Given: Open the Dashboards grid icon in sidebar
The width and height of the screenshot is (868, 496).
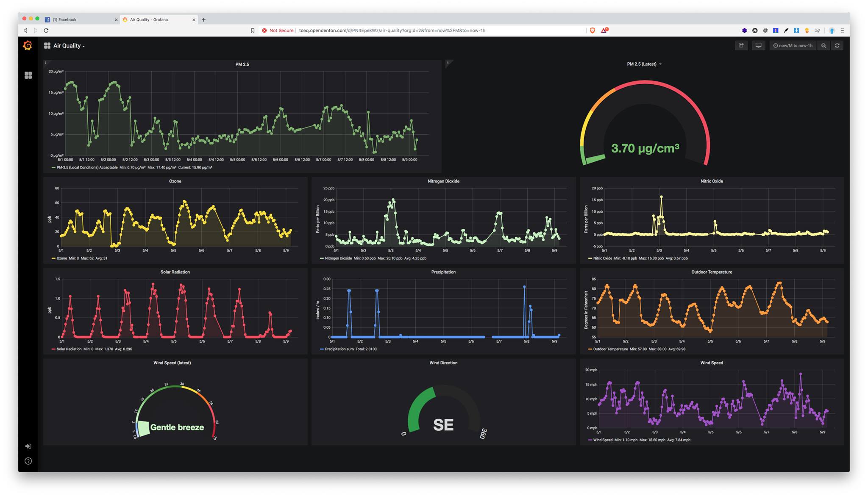Looking at the screenshot, I should 28,75.
